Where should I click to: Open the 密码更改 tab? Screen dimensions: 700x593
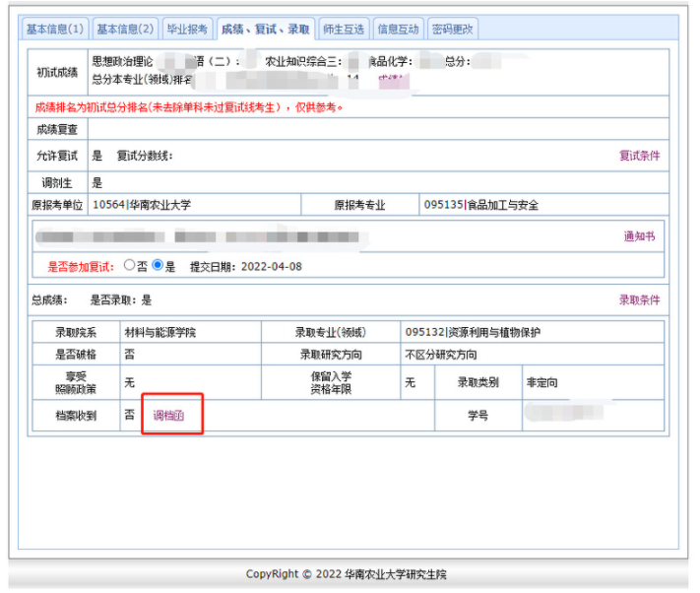coord(453,30)
